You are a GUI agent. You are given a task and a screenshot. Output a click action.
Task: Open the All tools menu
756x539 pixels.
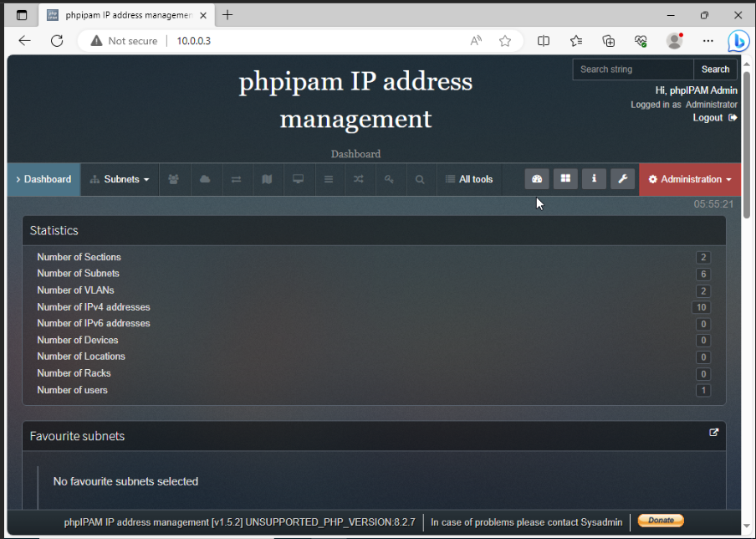[469, 179]
